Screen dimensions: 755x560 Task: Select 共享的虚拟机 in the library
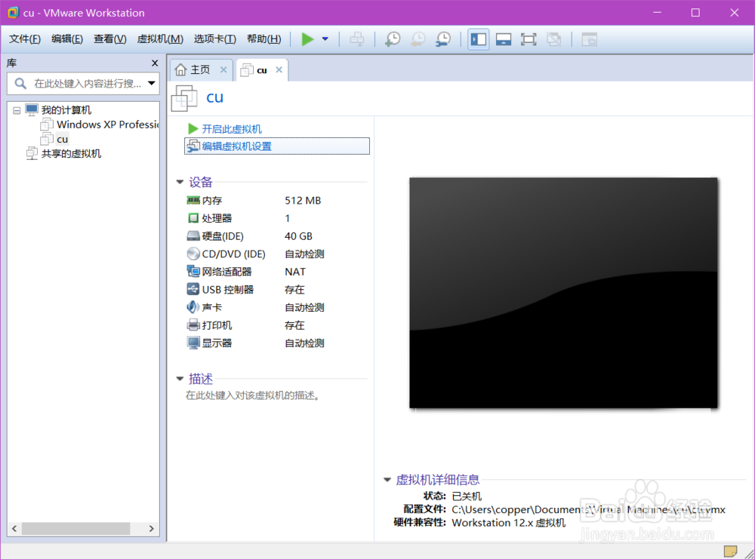[71, 154]
